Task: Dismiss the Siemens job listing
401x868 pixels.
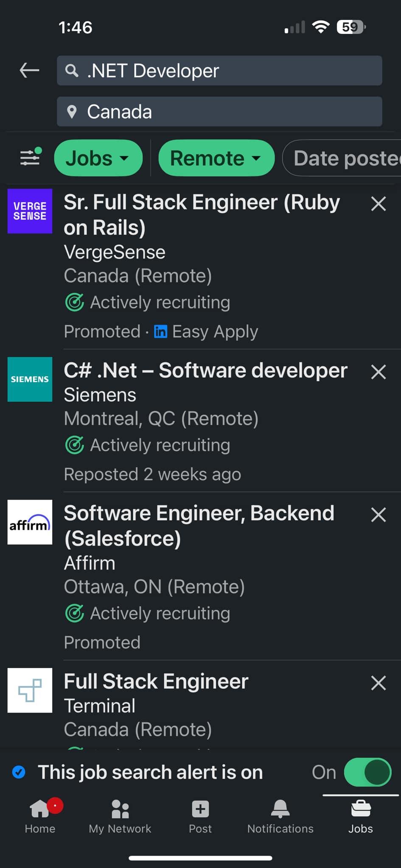Action: pos(378,372)
